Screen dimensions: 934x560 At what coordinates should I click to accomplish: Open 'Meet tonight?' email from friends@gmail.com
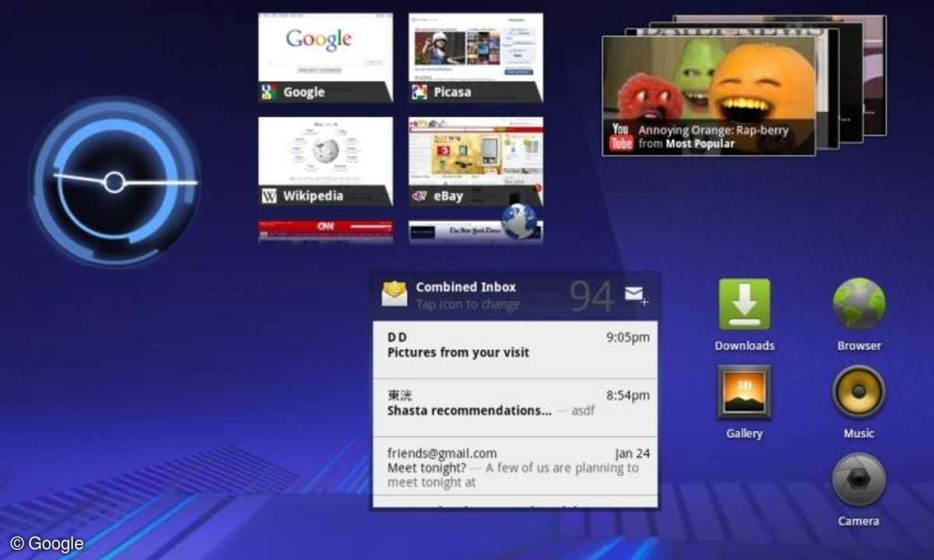515,467
